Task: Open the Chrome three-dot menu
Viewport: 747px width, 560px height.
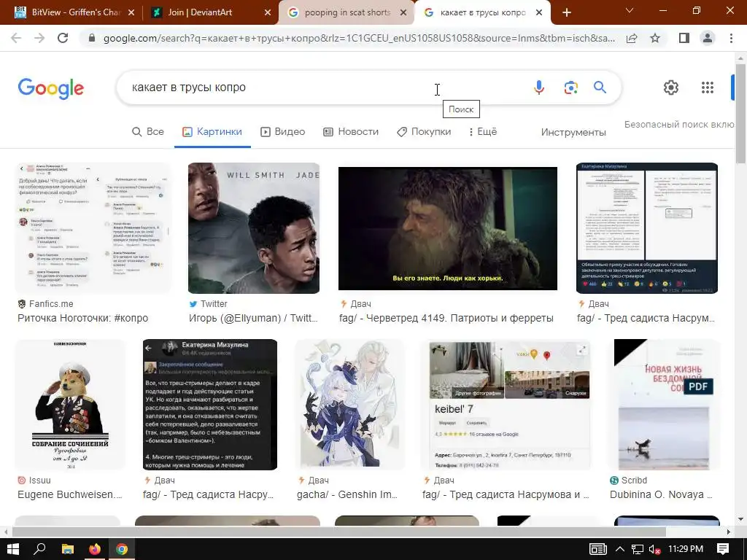Action: pyautogui.click(x=731, y=38)
